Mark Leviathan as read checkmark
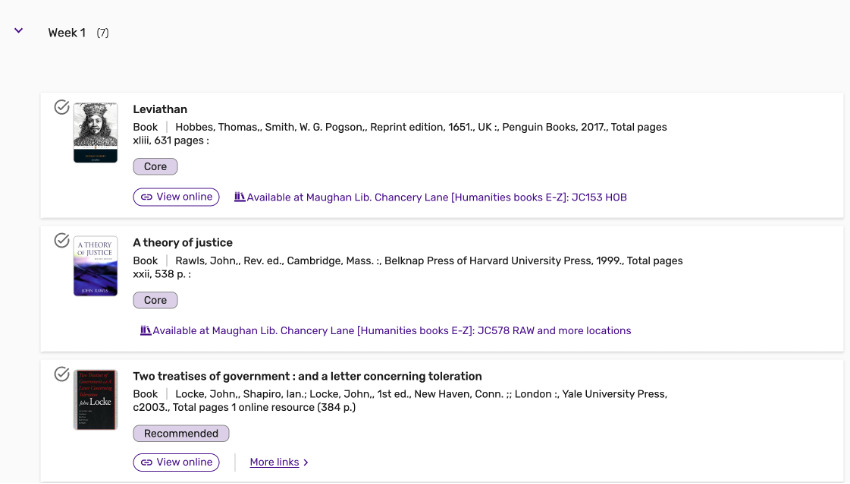 point(62,107)
